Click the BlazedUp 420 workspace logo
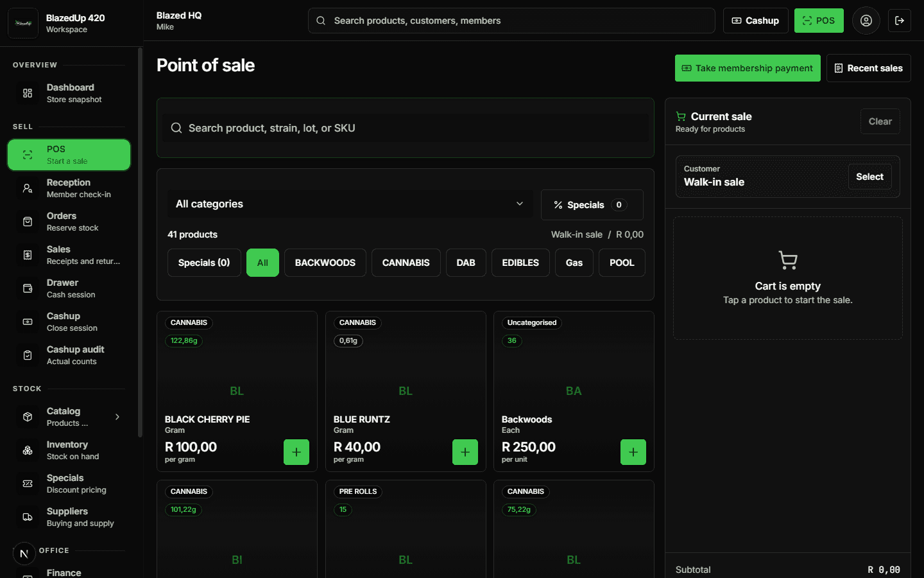The height and width of the screenshot is (578, 924). click(x=23, y=23)
